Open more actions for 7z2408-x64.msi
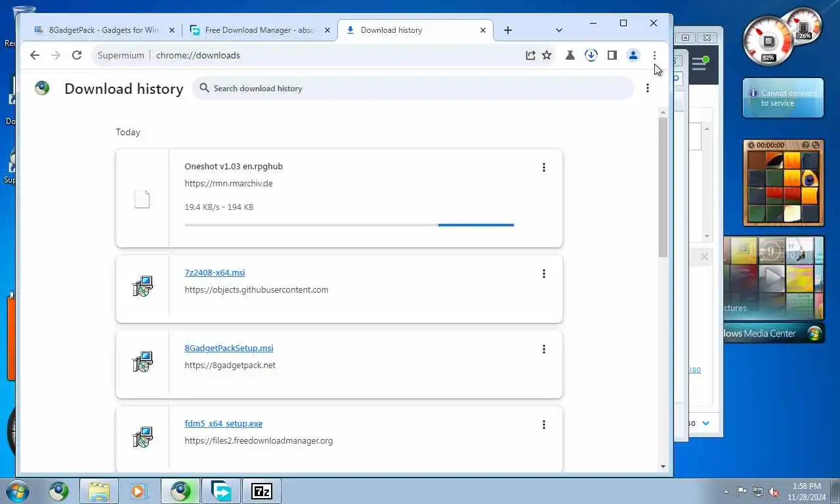The width and height of the screenshot is (840, 504). pos(543,274)
